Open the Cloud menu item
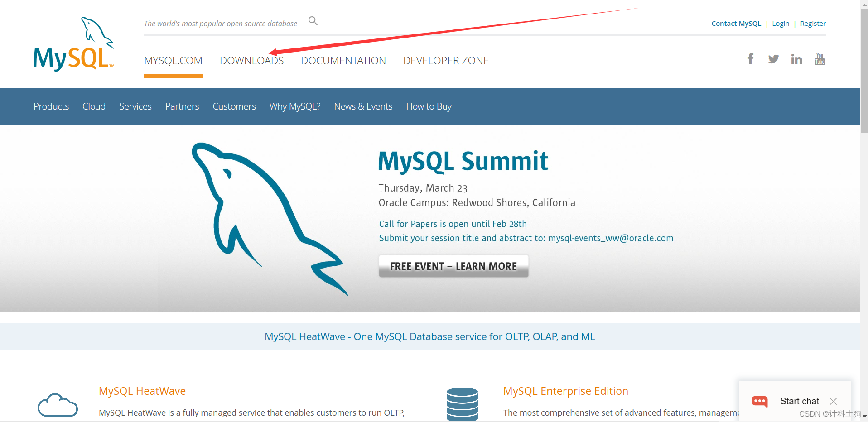Image resolution: width=868 pixels, height=422 pixels. (94, 106)
